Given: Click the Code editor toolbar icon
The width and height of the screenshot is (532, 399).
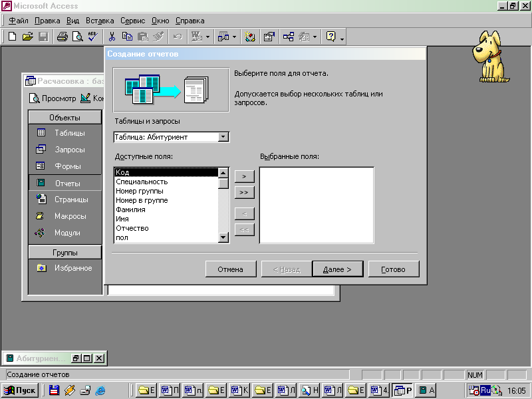Looking at the screenshot, I should point(250,37).
